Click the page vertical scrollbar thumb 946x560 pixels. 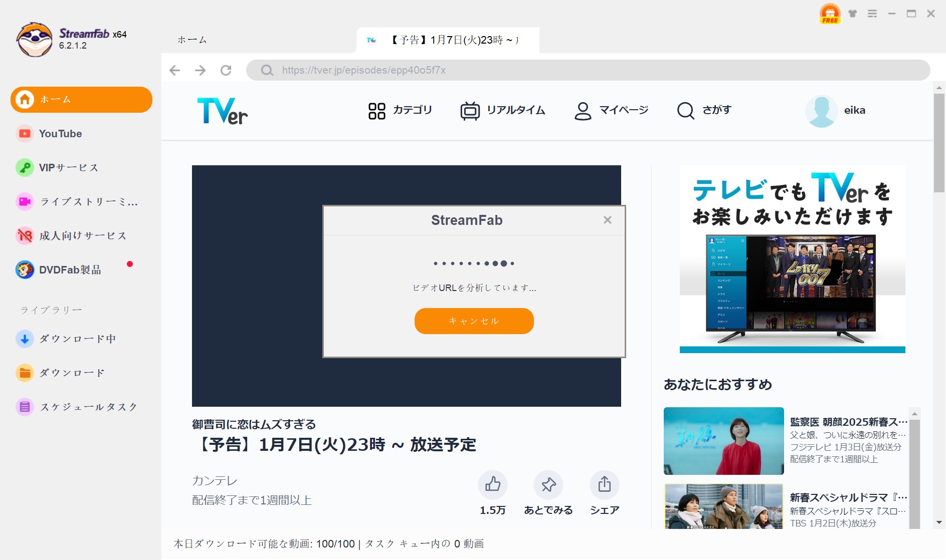[939, 143]
